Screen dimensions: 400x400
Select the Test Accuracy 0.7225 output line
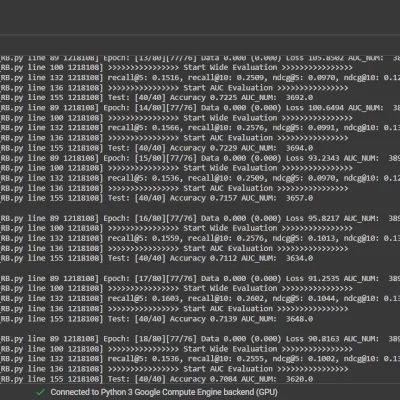(x=157, y=98)
